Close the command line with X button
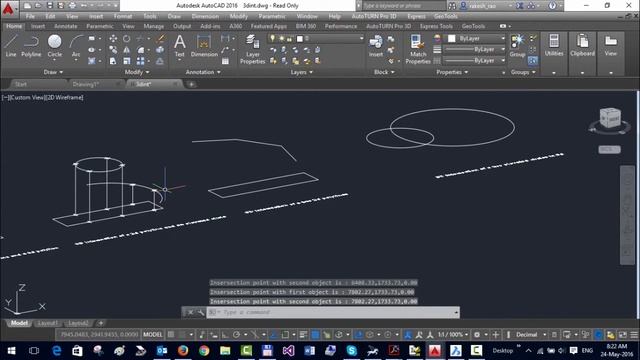640x360 pixels. click(x=190, y=312)
